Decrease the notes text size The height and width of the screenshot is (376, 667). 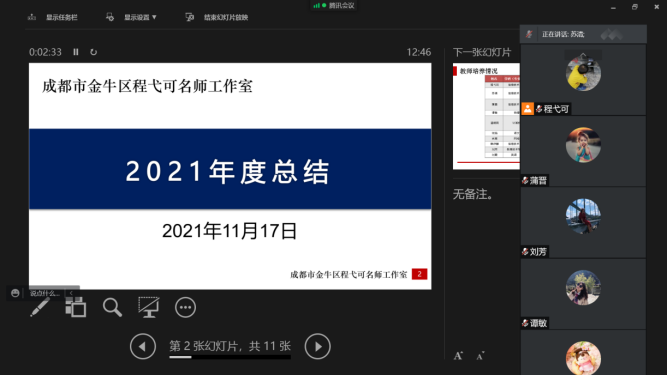coord(480,356)
